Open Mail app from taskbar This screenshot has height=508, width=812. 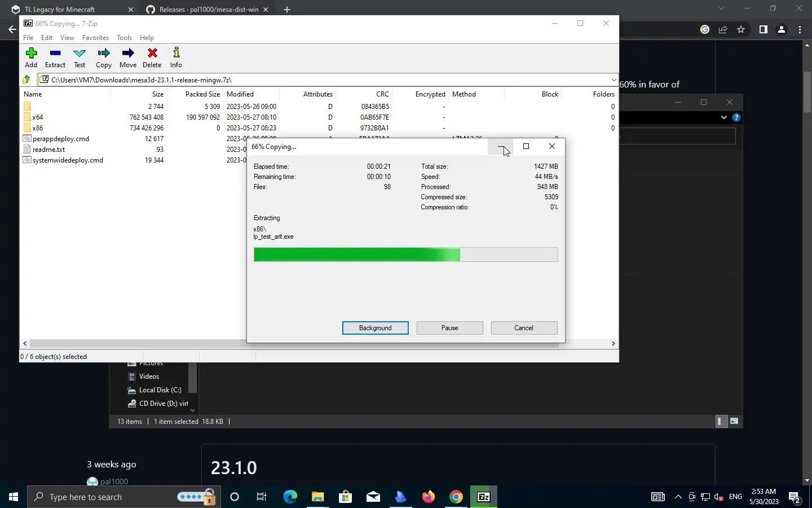373,497
